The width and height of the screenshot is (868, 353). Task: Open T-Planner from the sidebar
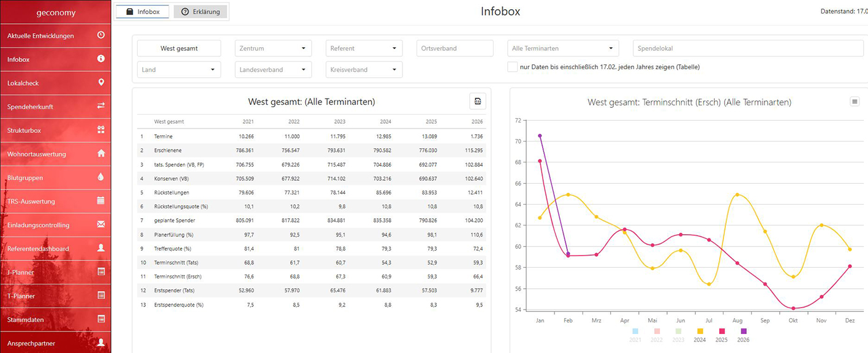coord(55,296)
